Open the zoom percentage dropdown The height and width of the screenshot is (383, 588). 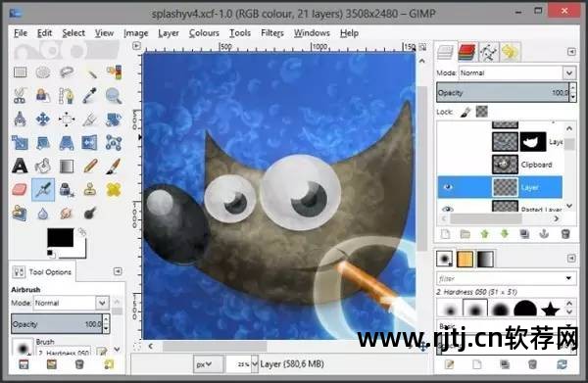tap(255, 363)
